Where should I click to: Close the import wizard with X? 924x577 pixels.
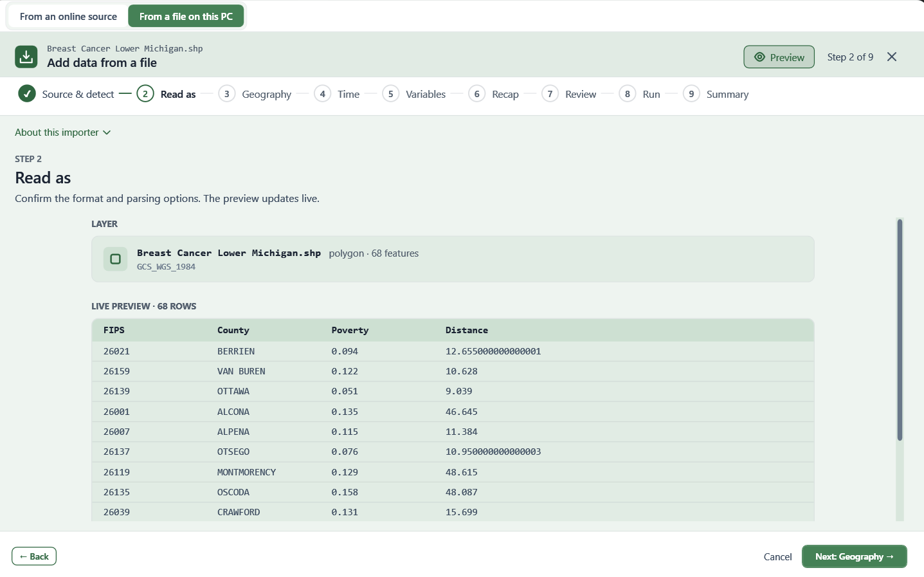[892, 57]
